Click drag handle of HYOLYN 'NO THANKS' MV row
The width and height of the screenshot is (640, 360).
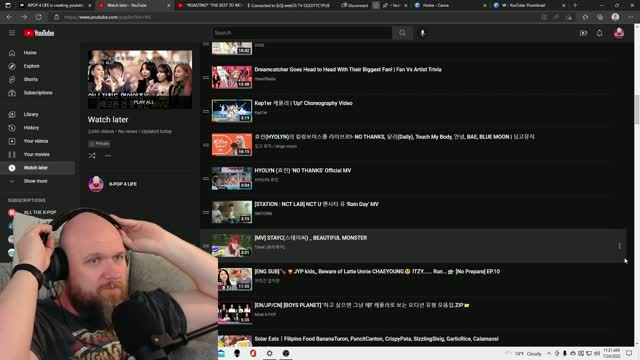pyautogui.click(x=206, y=178)
